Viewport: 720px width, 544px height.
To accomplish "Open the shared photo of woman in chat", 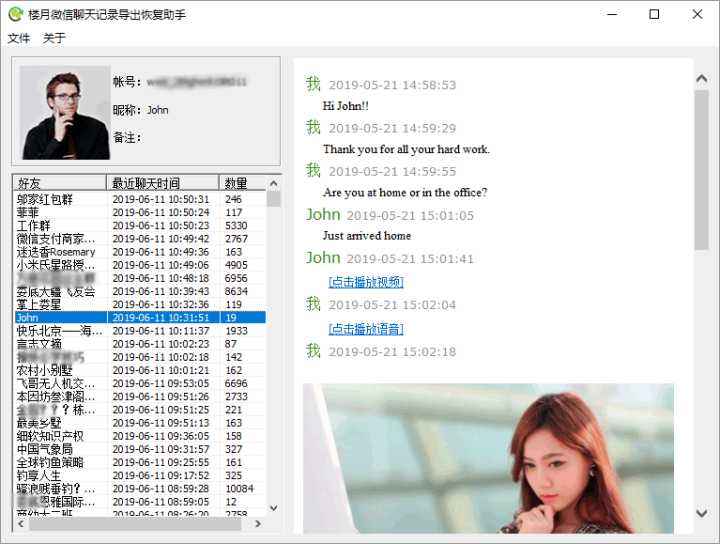I will [x=489, y=458].
